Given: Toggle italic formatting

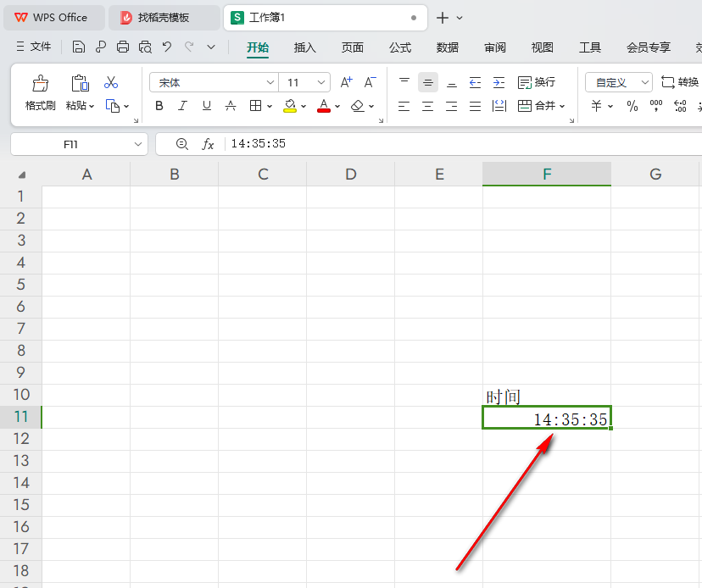Looking at the screenshot, I should (x=182, y=106).
